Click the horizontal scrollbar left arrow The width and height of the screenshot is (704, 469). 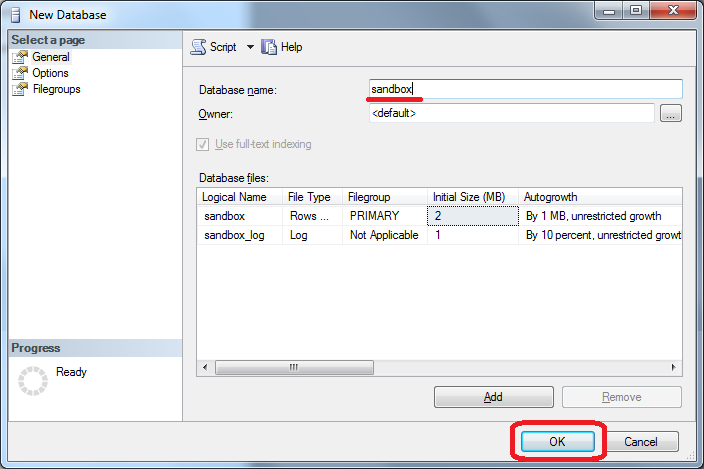pos(205,367)
